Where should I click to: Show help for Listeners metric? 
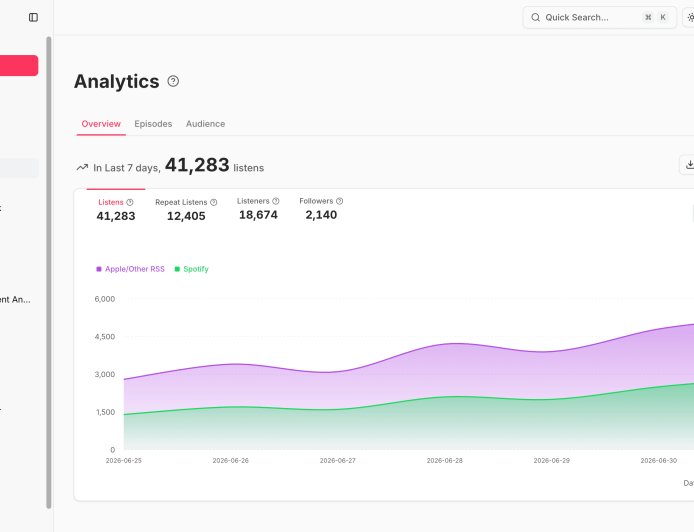coord(276,201)
